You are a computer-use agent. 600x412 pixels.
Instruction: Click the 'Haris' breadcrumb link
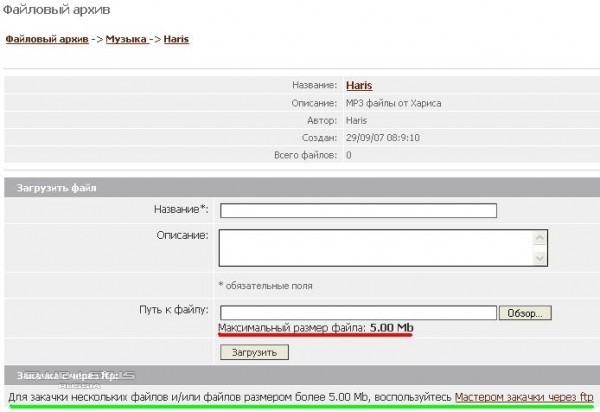point(176,40)
